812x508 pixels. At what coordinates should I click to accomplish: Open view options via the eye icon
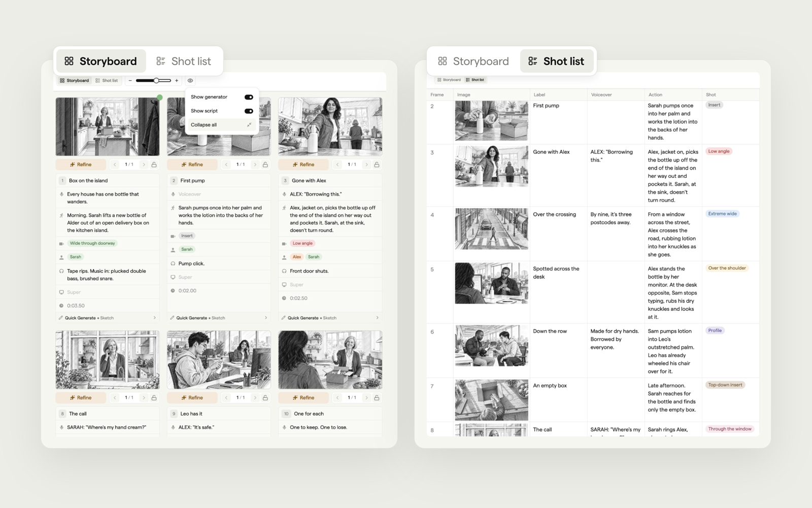tap(190, 80)
